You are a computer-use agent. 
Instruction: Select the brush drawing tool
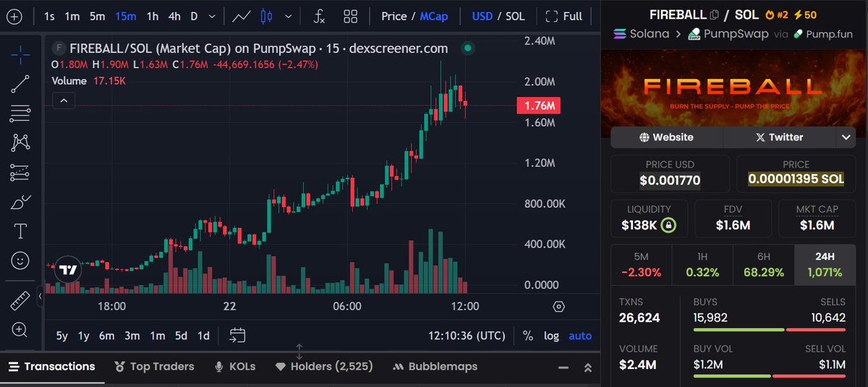click(x=20, y=202)
